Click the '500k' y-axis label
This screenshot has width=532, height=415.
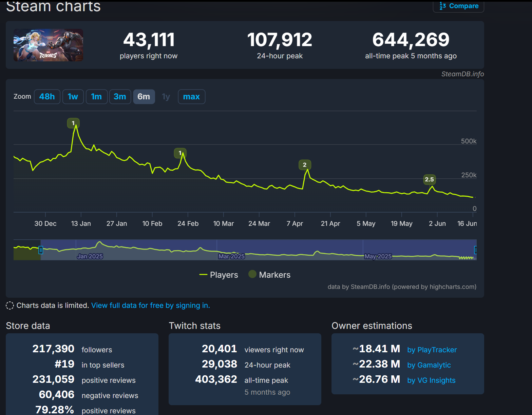[x=469, y=141]
